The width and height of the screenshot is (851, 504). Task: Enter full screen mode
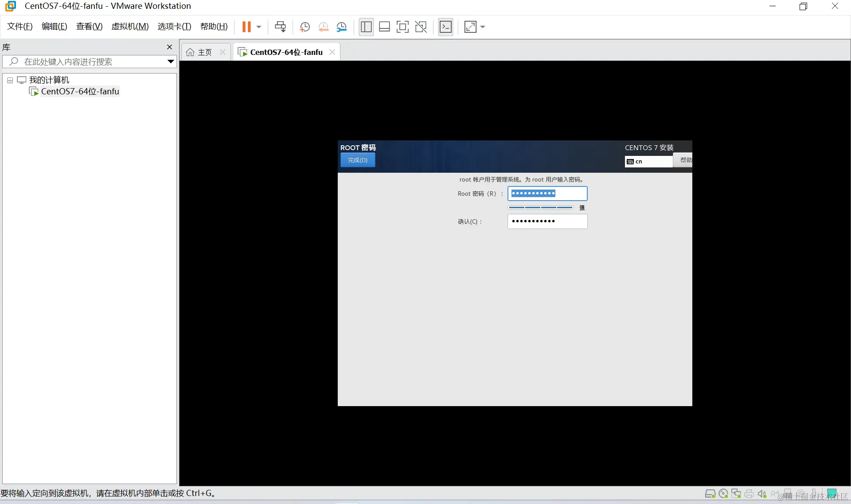[402, 27]
